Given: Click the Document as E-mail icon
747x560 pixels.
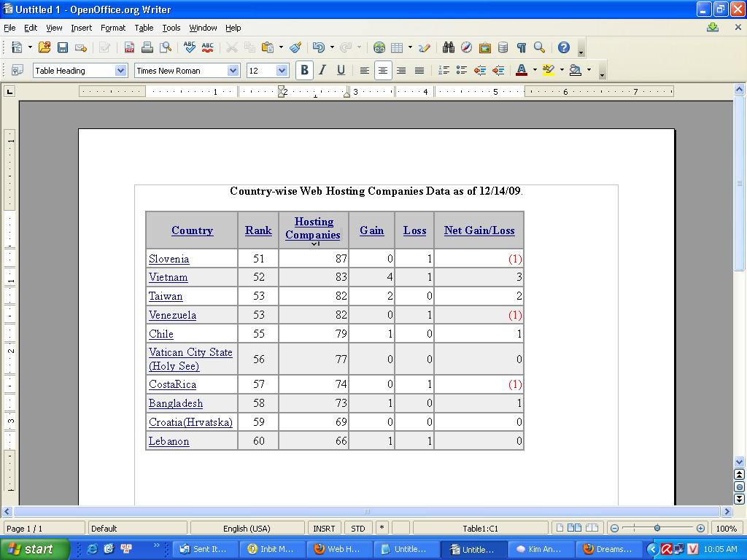Looking at the screenshot, I should [81, 47].
